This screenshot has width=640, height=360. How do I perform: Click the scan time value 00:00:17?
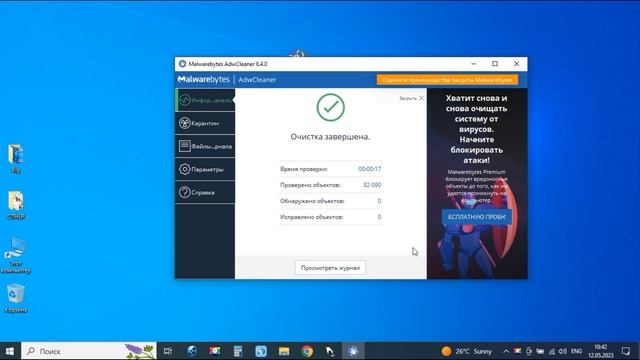point(369,169)
